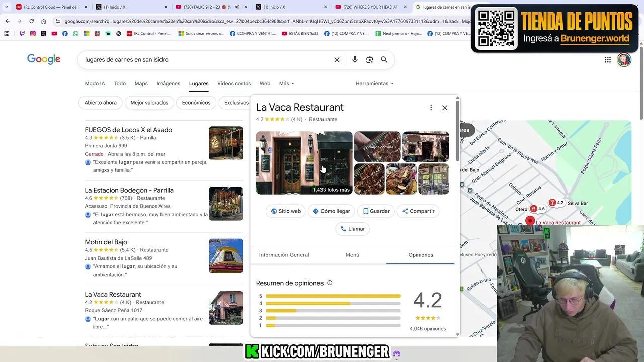
Task: Switch to WHERE'S YOUR HEAD AT YouTube tab
Action: [x=371, y=7]
